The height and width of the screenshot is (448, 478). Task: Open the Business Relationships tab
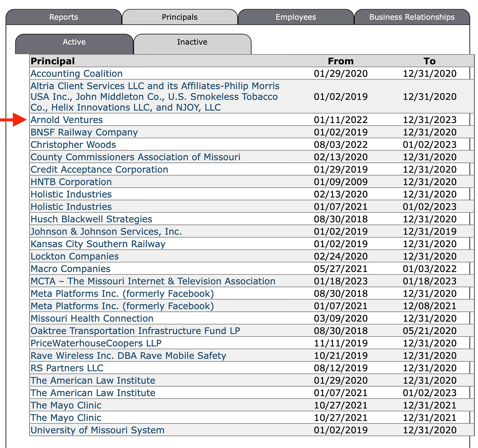click(x=412, y=17)
